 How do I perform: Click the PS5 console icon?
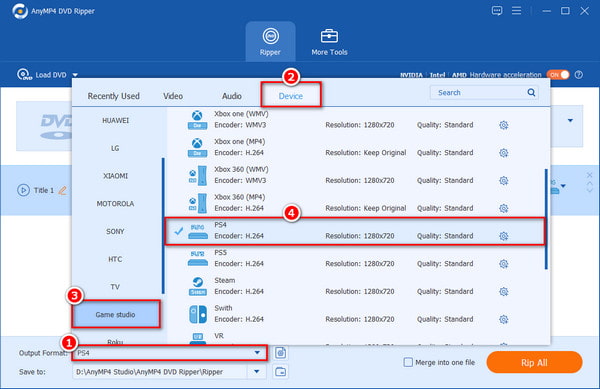pos(198,259)
